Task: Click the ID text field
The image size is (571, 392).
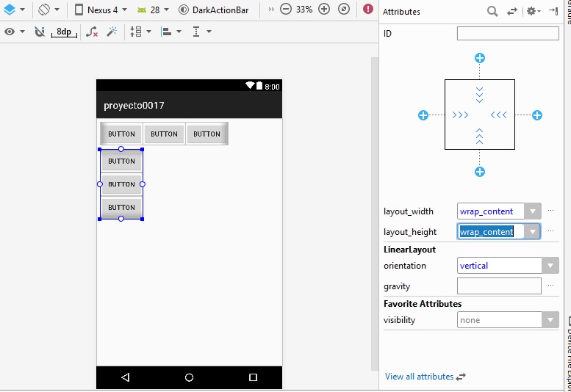Action: (508, 34)
